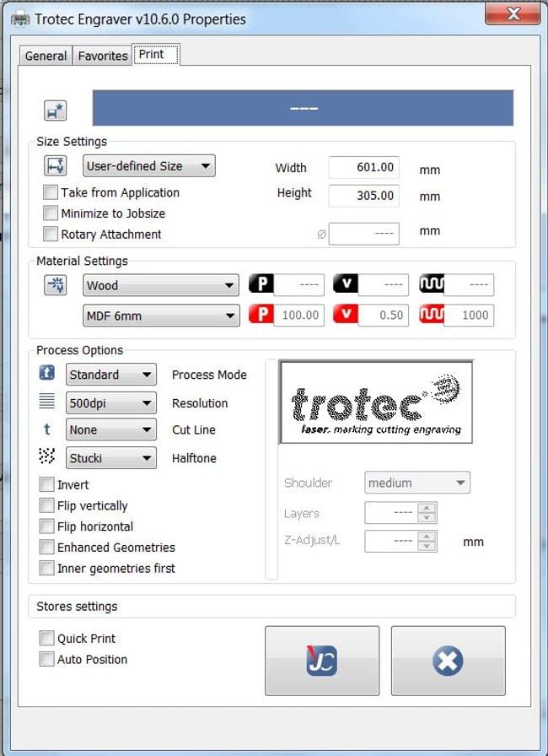Click the rotary diameter input field
The image size is (548, 756).
pyautogui.click(x=364, y=234)
